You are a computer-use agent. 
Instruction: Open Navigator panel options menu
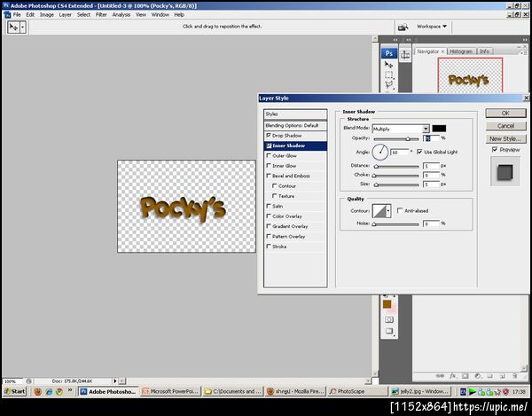pos(522,52)
